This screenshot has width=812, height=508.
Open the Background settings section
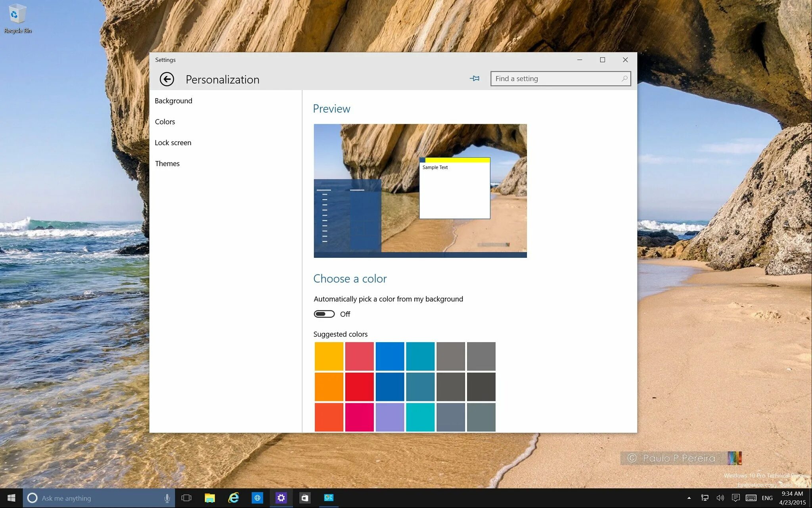173,101
